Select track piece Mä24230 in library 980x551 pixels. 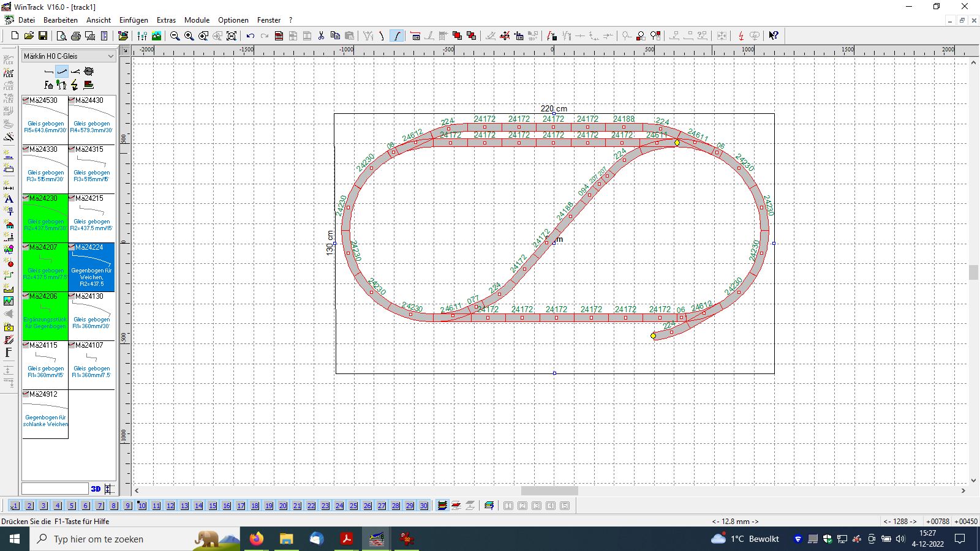tap(45, 218)
